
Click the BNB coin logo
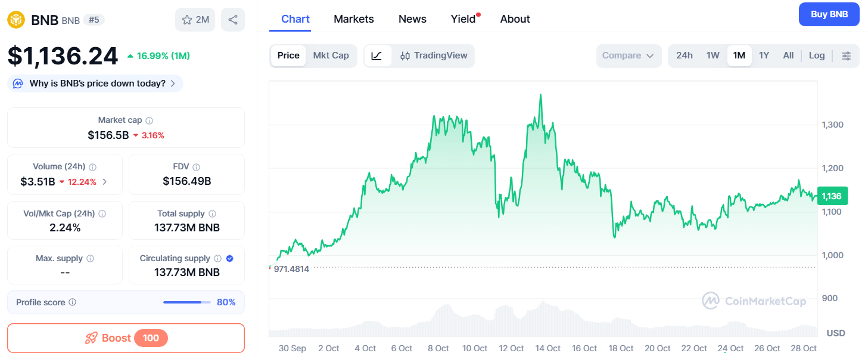coord(16,20)
